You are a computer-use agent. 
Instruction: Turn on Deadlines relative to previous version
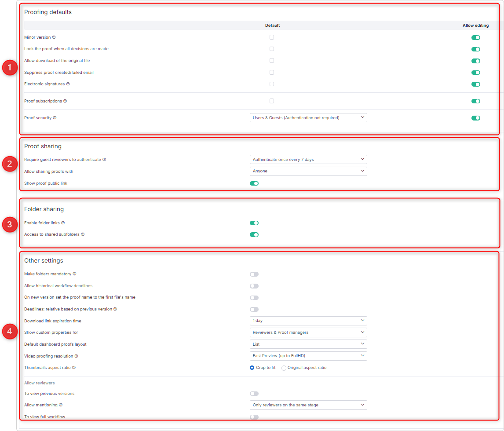pyautogui.click(x=254, y=310)
